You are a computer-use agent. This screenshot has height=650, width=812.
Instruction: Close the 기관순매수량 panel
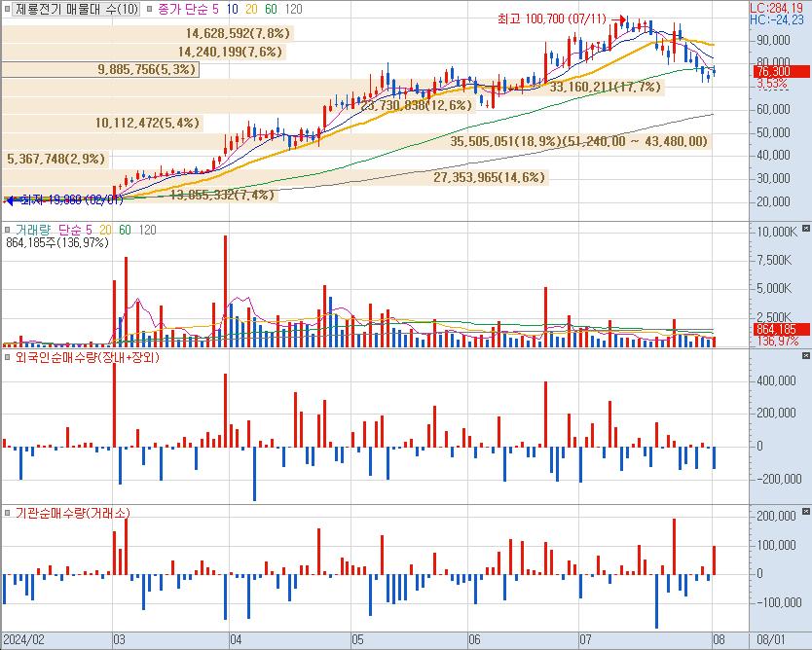click(804, 513)
